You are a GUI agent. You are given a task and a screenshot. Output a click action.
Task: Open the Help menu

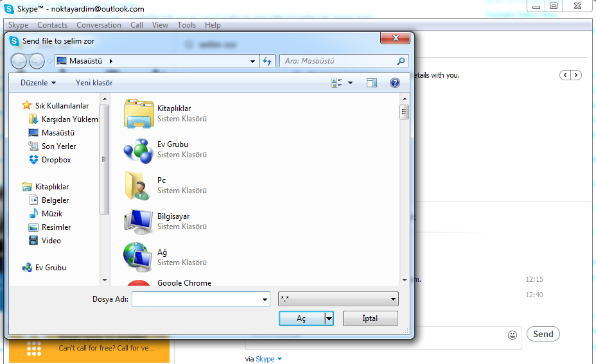pos(213,25)
